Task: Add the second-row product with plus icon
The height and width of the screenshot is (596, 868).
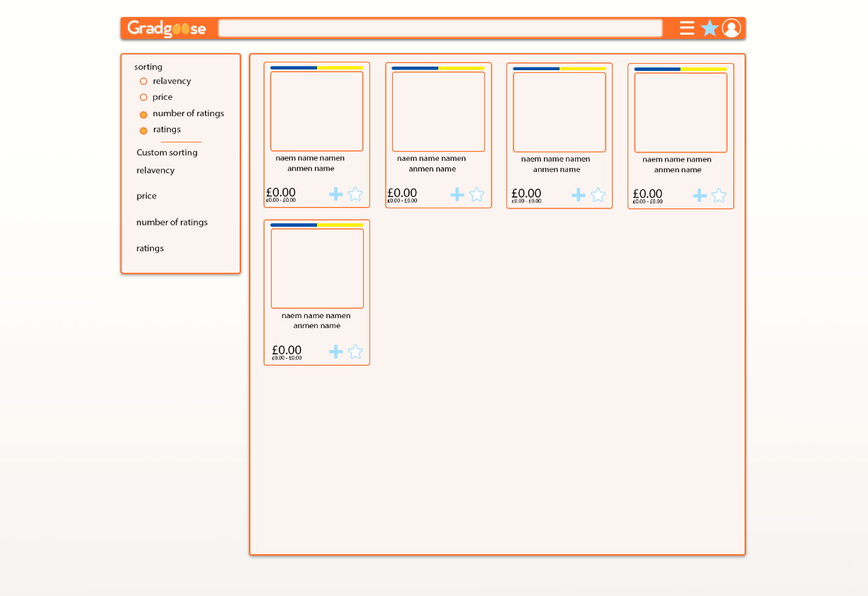Action: (336, 352)
